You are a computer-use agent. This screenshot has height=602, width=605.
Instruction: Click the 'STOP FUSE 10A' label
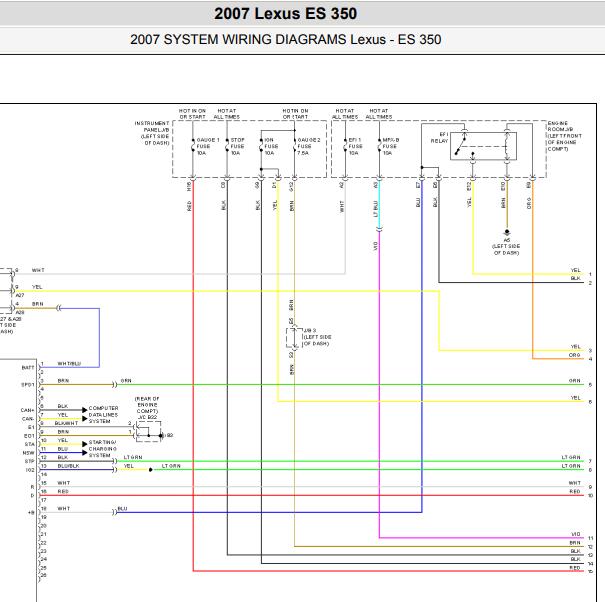237,147
